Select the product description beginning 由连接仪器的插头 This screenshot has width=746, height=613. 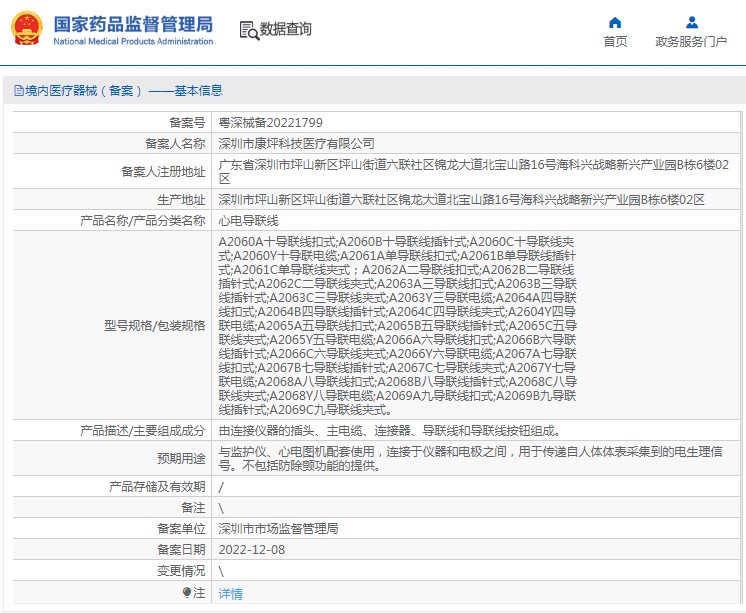tap(390, 431)
